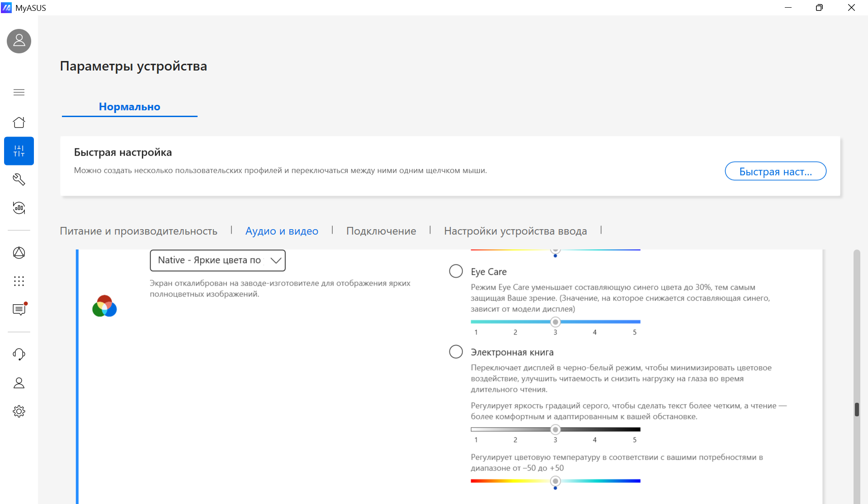Switch to the Аудио и видео tab
The height and width of the screenshot is (504, 868).
click(282, 231)
